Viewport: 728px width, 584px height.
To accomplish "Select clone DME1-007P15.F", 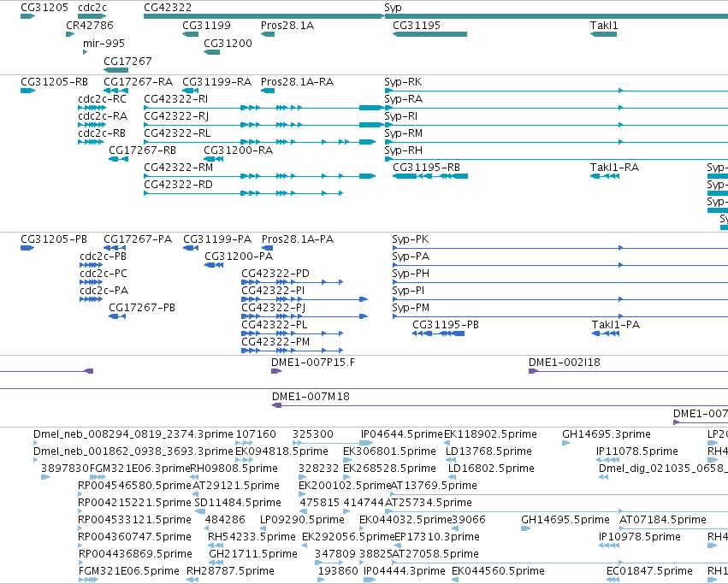I will (x=313, y=363).
